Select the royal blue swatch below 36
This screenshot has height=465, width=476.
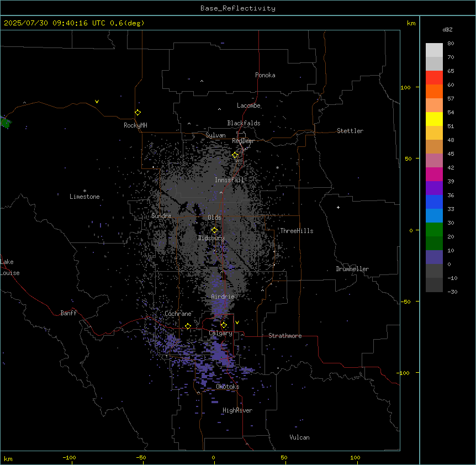(x=434, y=202)
